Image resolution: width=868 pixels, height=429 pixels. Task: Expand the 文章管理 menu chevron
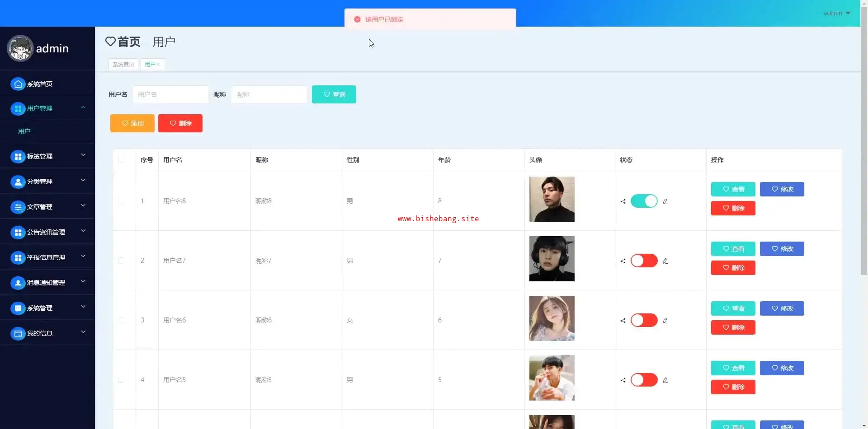(x=83, y=205)
